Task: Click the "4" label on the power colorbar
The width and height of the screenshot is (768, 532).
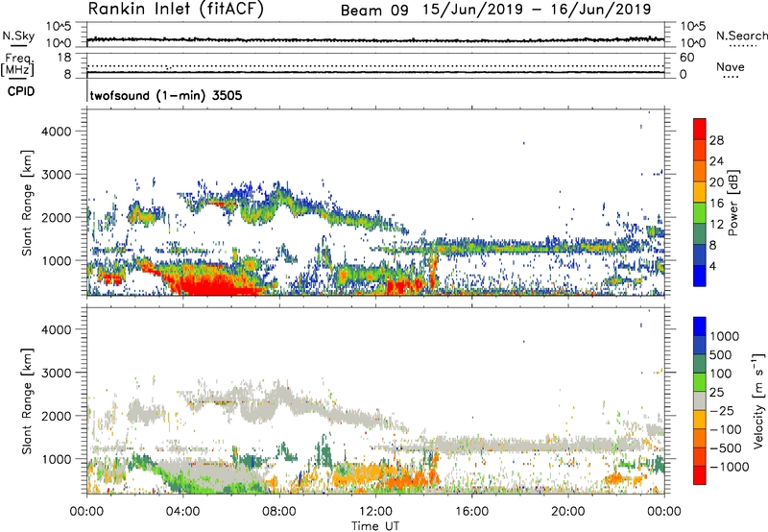Action: tap(713, 267)
